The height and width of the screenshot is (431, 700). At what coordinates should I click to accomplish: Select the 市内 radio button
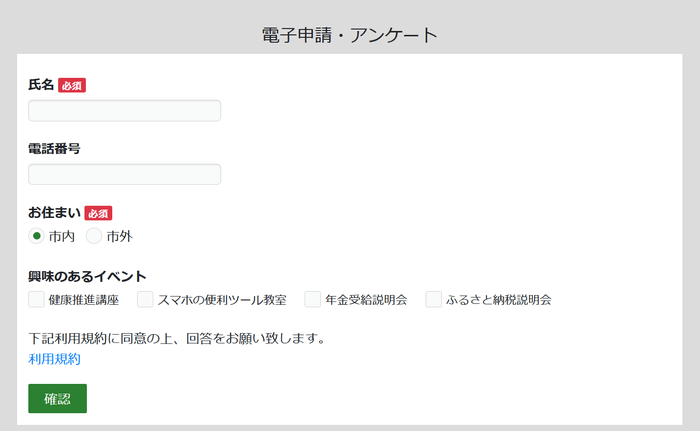tap(36, 236)
